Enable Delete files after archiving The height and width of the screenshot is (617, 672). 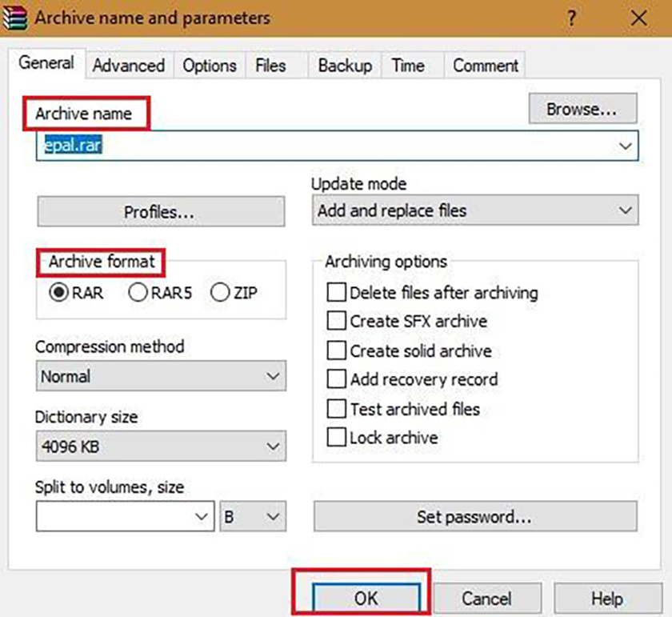337,292
